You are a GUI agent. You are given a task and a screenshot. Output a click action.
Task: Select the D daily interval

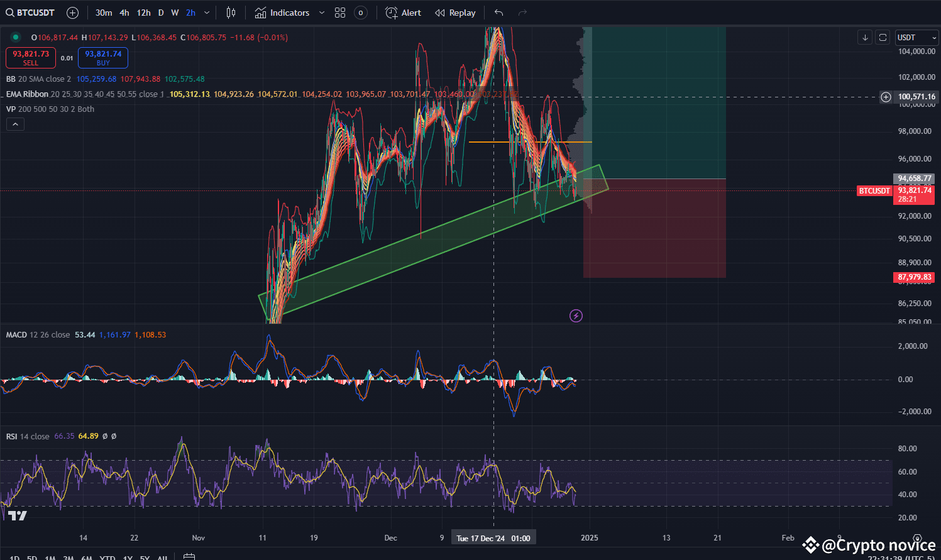click(x=161, y=13)
